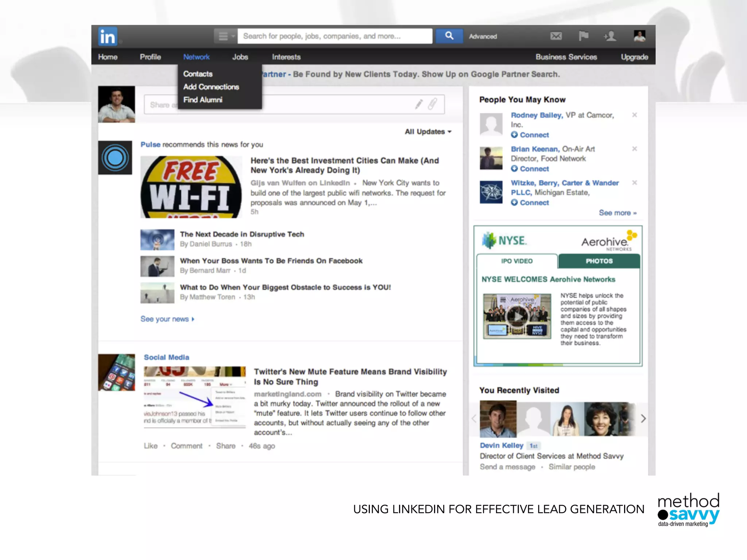
Task: Dismiss Rodney Bailey suggestion
Action: coord(634,115)
